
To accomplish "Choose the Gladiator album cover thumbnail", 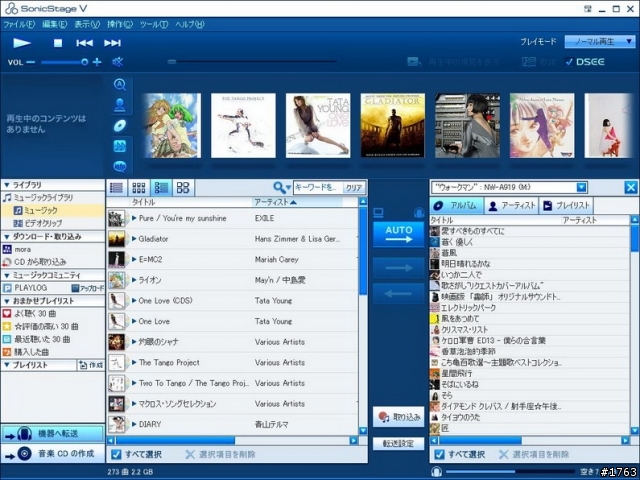I will (x=393, y=125).
